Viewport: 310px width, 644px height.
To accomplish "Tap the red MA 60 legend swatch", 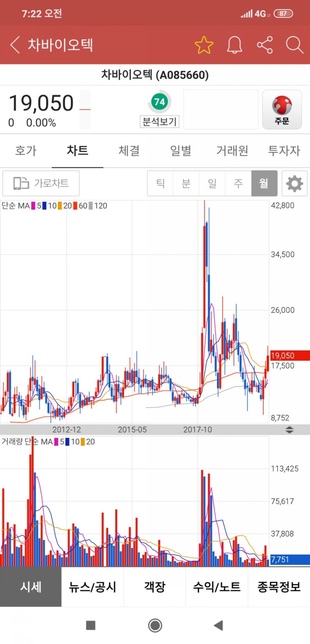I will (75, 206).
